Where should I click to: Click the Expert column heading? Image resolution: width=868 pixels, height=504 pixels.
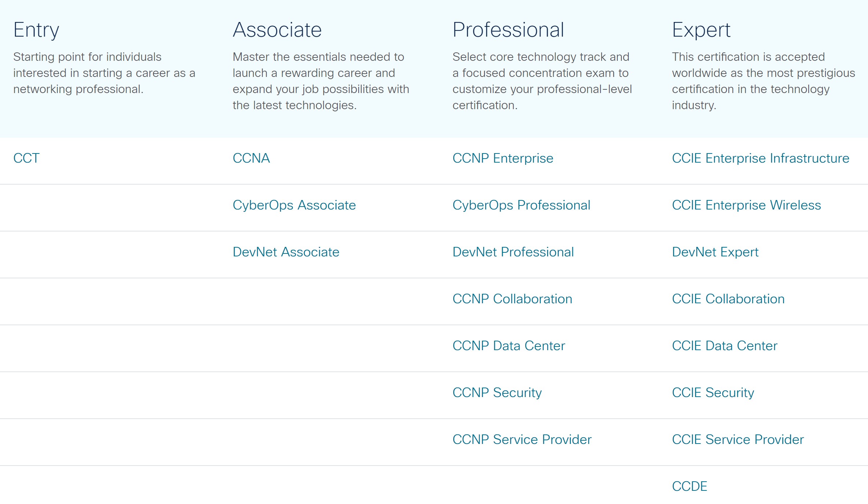click(701, 30)
